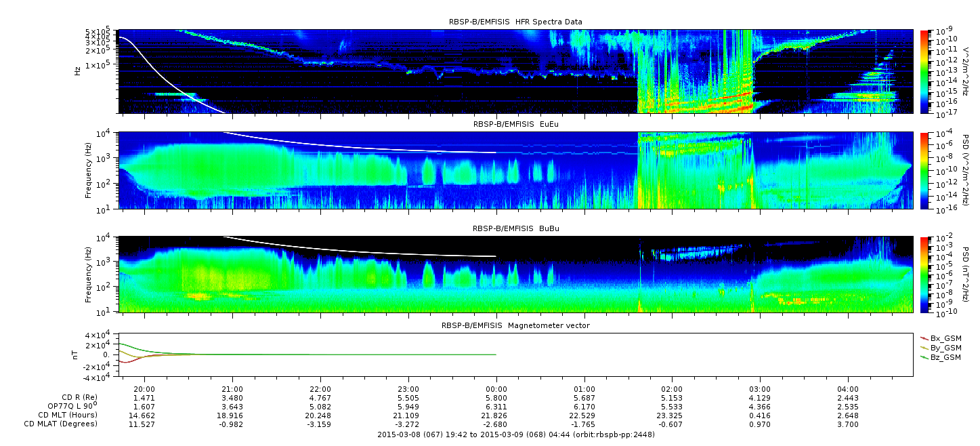Click the 20:00 time axis label

(x=144, y=389)
